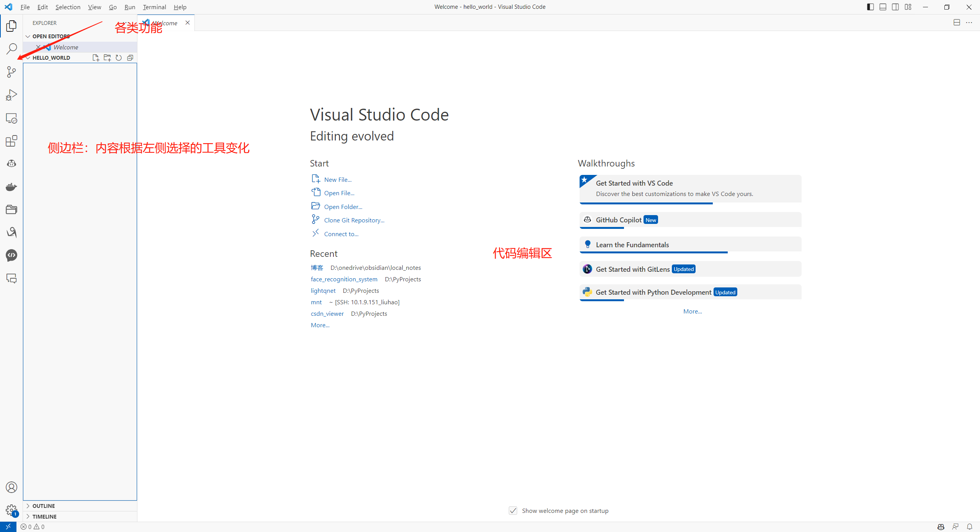Open the GitLens Inspect view
The image size is (980, 532).
pos(11,232)
